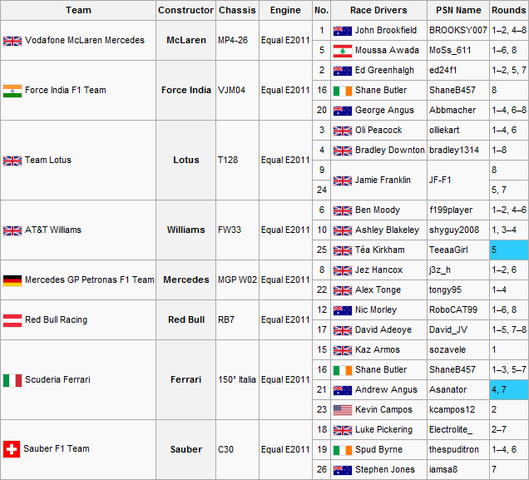Select Mercedes GP Petronas F1 Team text
The width and height of the screenshot is (529, 480).
(89, 280)
